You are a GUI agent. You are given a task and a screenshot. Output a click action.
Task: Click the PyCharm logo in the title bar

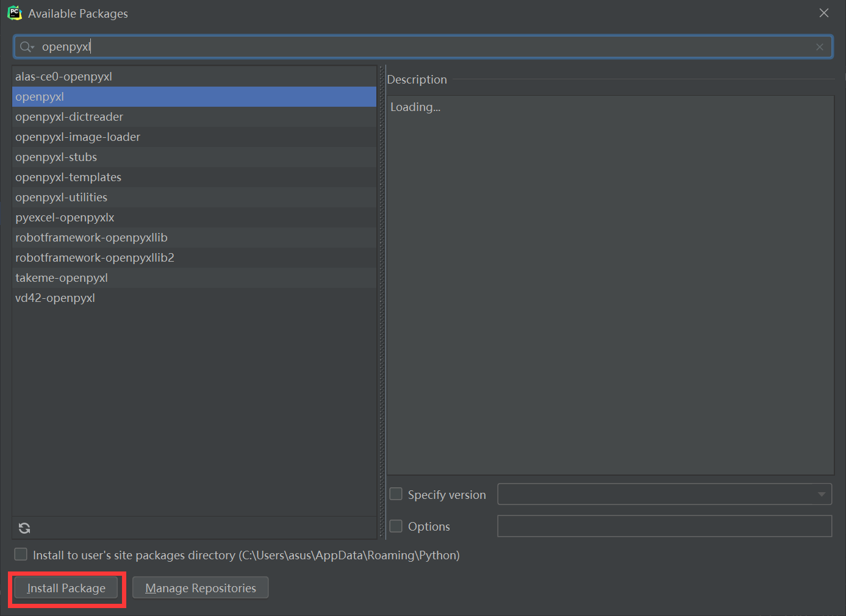click(15, 13)
